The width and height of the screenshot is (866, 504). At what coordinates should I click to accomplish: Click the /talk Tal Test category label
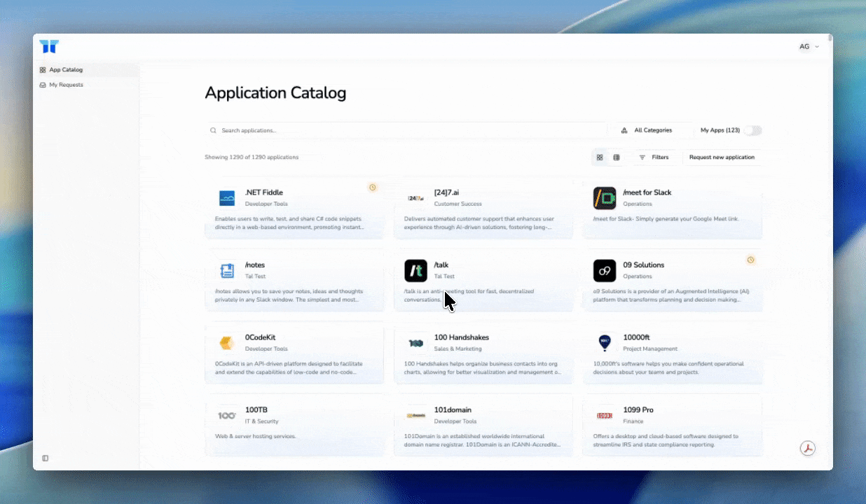coord(444,276)
